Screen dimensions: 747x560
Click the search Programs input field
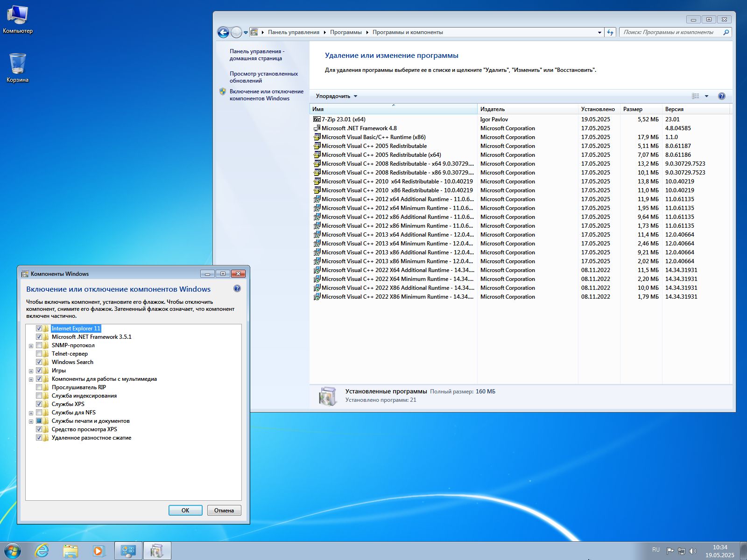pyautogui.click(x=671, y=32)
